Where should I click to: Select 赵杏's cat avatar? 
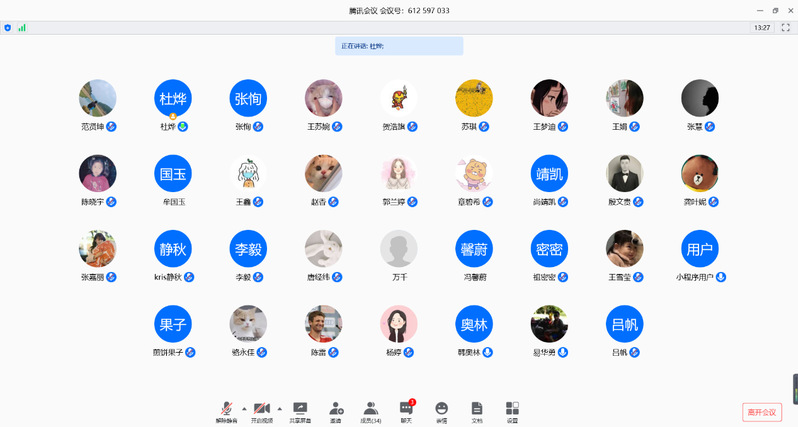click(x=324, y=173)
